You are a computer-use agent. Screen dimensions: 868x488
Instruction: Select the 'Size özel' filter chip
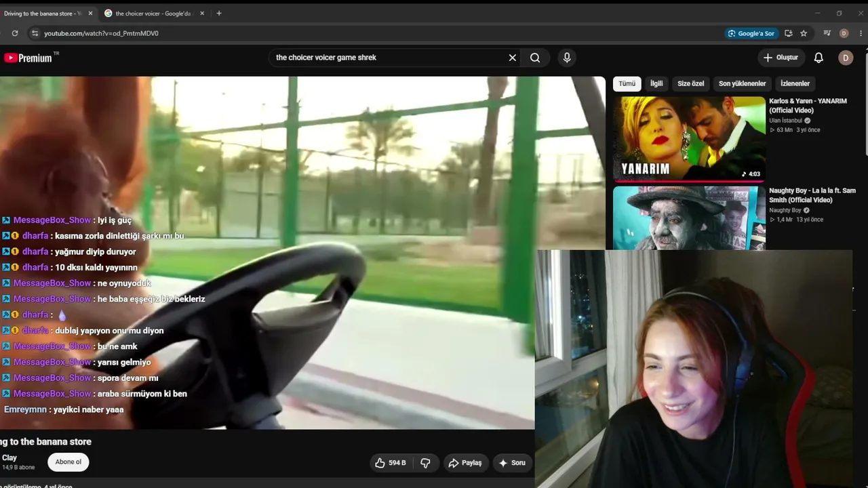pyautogui.click(x=691, y=83)
